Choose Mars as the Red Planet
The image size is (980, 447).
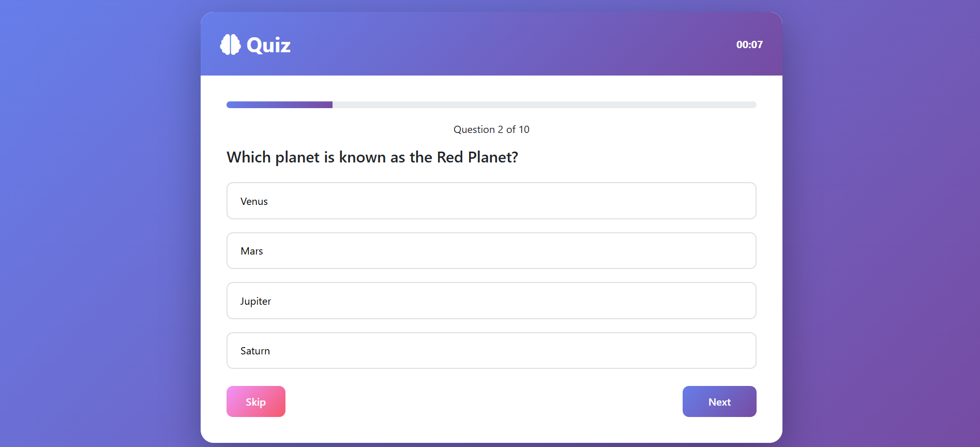[491, 251]
